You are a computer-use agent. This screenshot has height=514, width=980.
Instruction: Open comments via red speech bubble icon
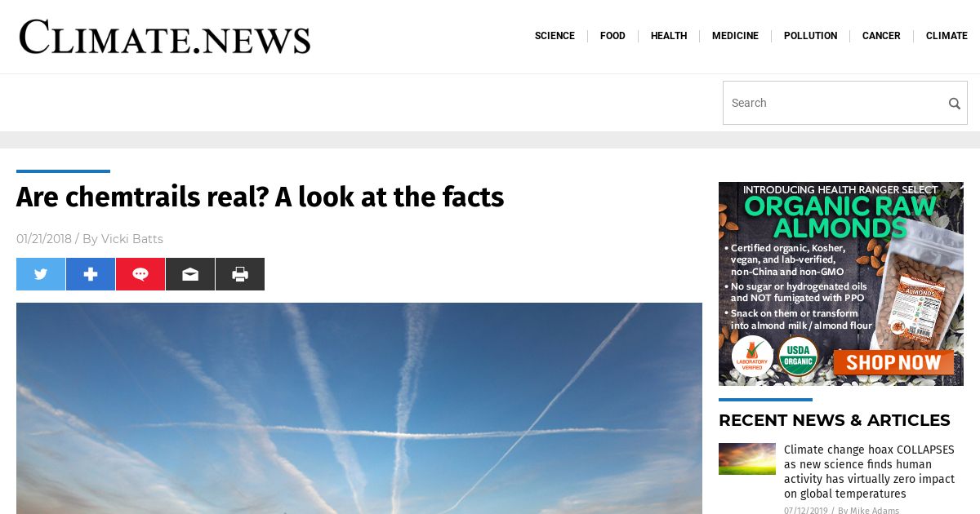[140, 274]
